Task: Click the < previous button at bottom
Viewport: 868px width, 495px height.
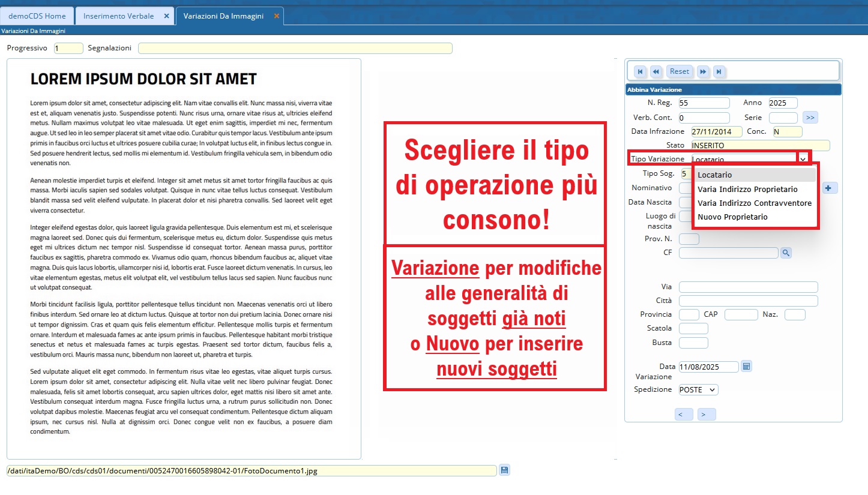Action: pos(684,415)
